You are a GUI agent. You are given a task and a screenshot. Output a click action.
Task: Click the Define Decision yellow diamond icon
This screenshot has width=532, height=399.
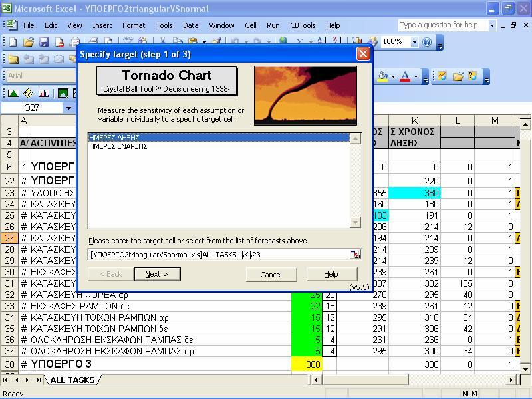click(28, 93)
